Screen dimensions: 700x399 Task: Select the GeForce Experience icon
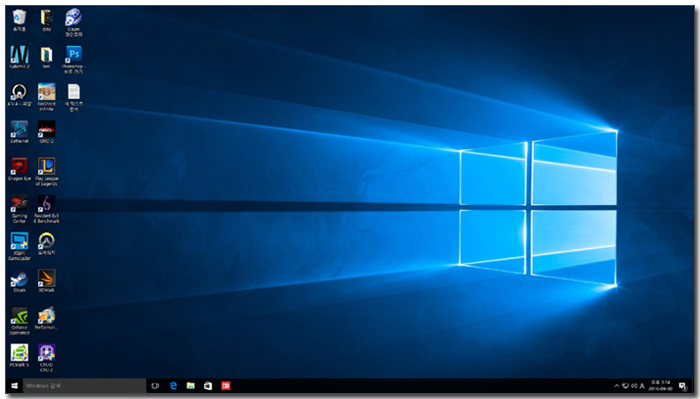(x=19, y=321)
